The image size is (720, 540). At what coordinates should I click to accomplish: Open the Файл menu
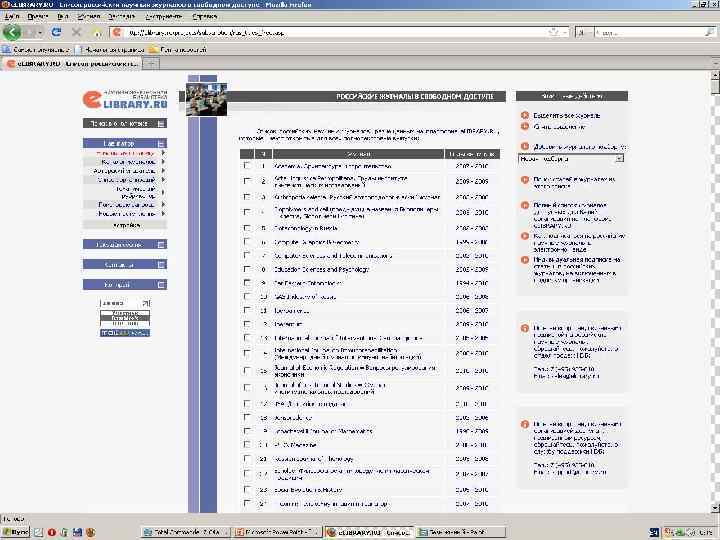(x=11, y=17)
